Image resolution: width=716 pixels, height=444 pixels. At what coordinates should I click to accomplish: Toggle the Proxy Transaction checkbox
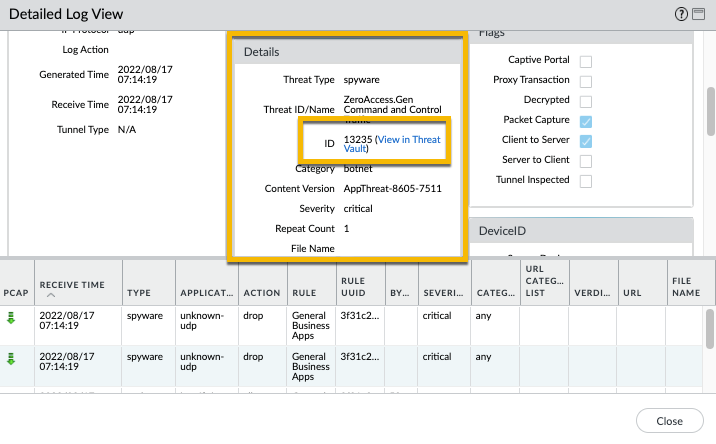click(x=586, y=81)
